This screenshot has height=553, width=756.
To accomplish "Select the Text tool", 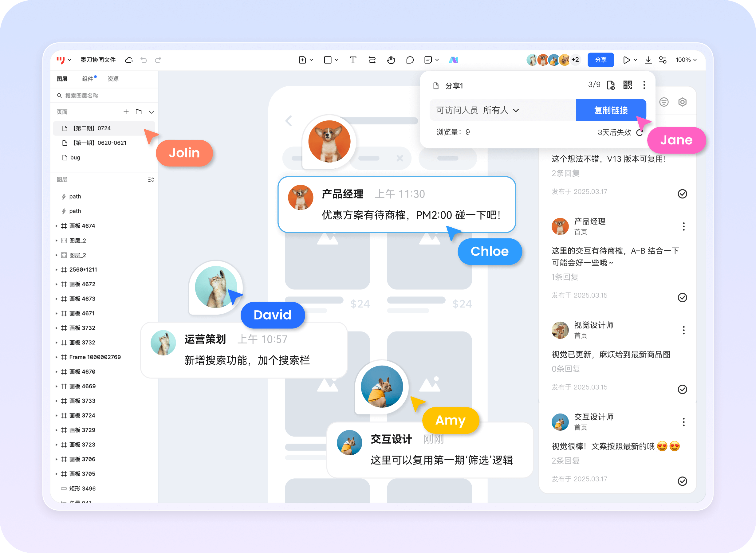I will pos(353,60).
